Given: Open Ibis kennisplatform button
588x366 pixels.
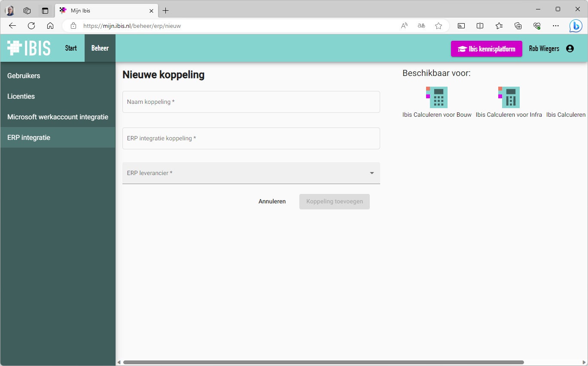Looking at the screenshot, I should coord(487,49).
